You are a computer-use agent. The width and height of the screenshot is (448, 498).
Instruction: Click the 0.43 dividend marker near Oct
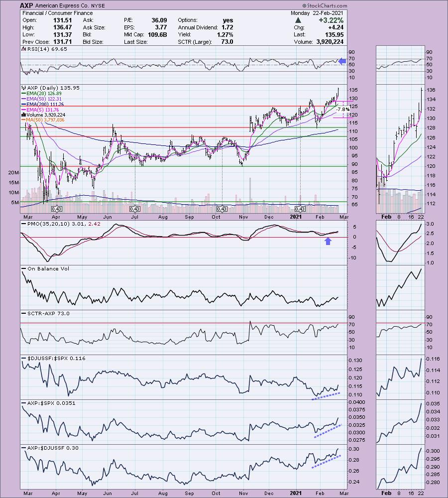point(222,209)
